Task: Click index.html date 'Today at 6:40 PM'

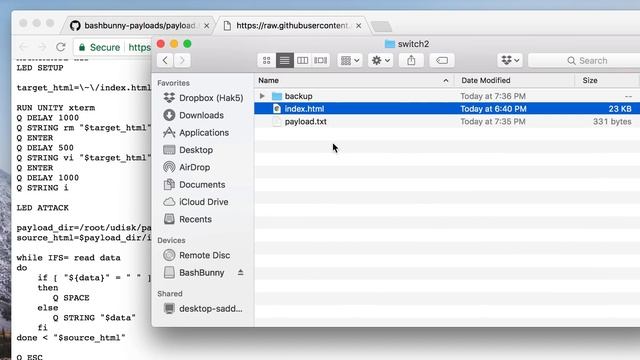Action: coord(493,109)
